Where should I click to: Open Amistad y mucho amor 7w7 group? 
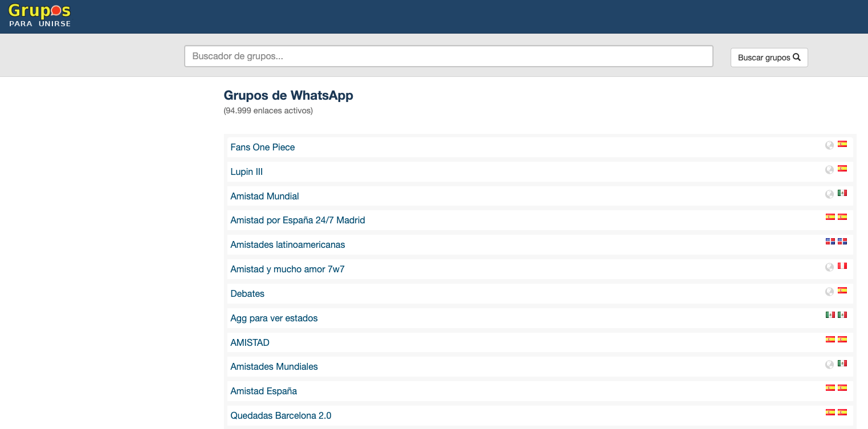tap(288, 269)
